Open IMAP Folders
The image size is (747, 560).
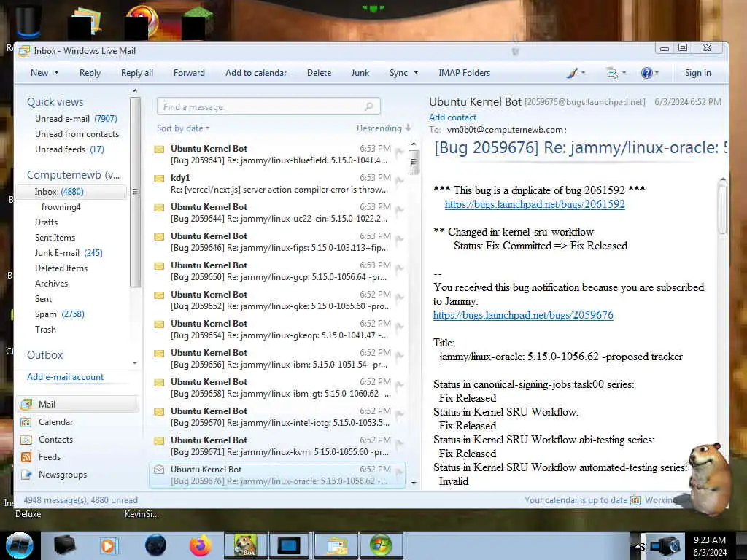(x=465, y=73)
